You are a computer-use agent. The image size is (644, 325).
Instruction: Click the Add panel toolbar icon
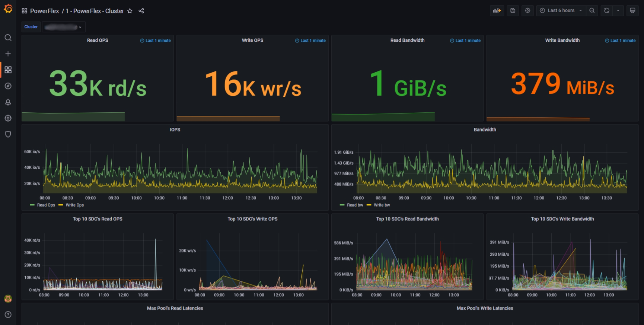[497, 10]
